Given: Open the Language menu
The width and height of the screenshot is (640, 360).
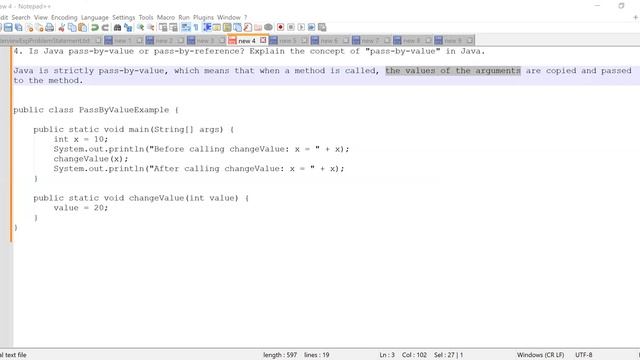Looking at the screenshot, I should pos(95,18).
